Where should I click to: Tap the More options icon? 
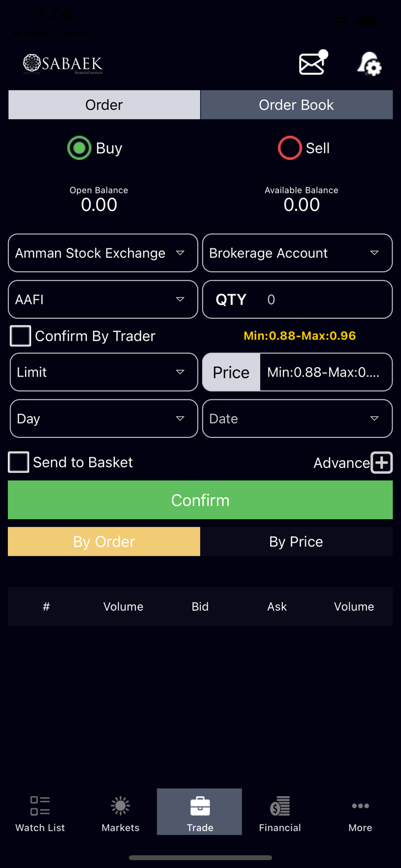tap(360, 813)
